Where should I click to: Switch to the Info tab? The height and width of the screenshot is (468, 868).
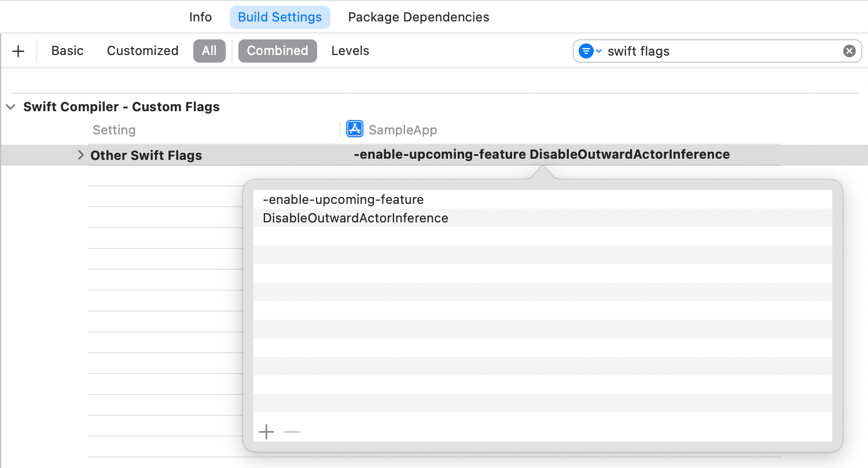click(x=200, y=17)
